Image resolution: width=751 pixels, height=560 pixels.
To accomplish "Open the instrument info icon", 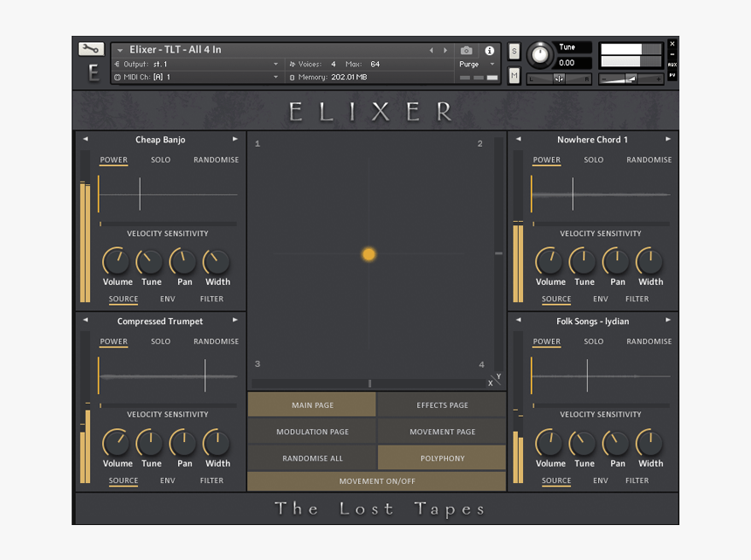I will coord(489,51).
